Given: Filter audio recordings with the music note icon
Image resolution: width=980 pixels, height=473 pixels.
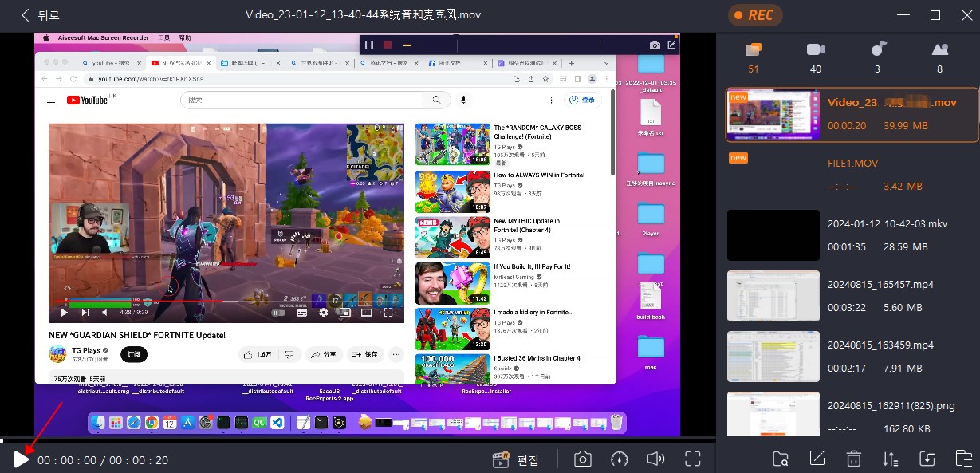Looking at the screenshot, I should click(x=877, y=48).
